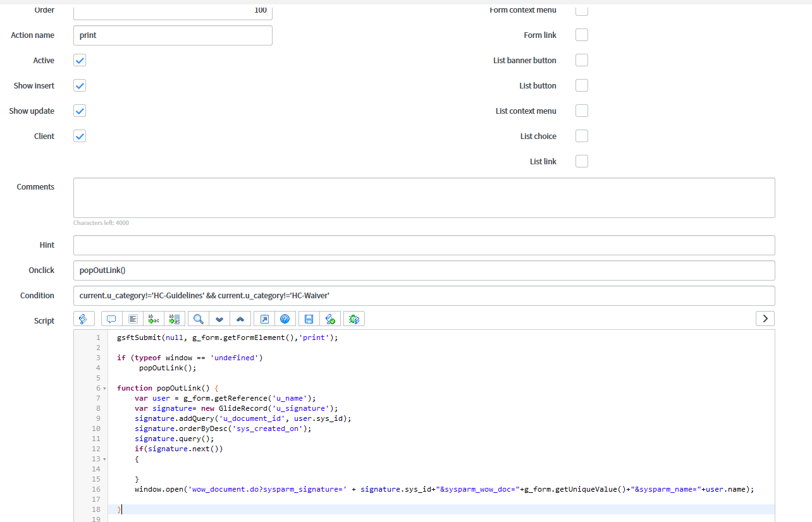Jump to next search result arrow
This screenshot has height=522, width=812.
(x=219, y=319)
